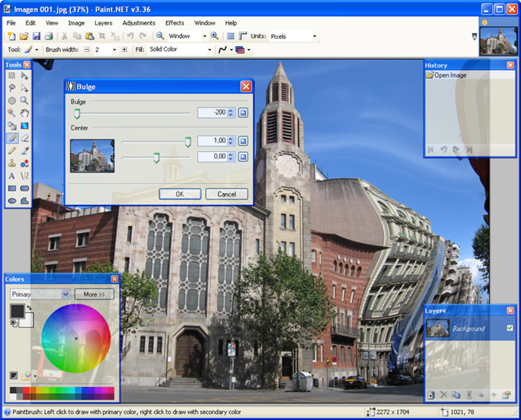Pick the Gradient tool
The height and width of the screenshot is (420, 521).
tap(25, 126)
